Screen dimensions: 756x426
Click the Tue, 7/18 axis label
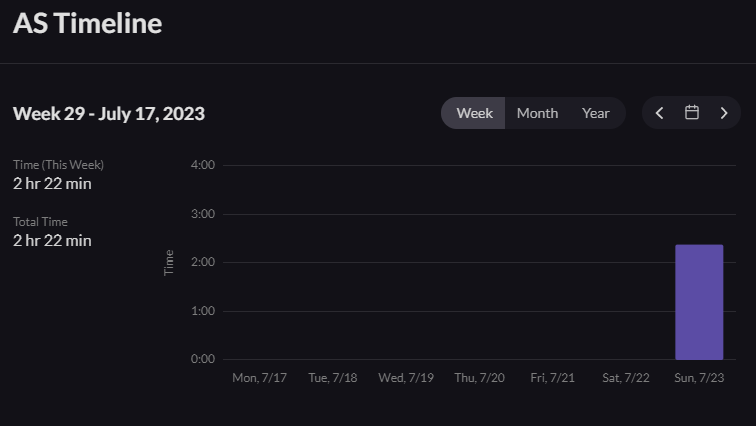coord(333,378)
